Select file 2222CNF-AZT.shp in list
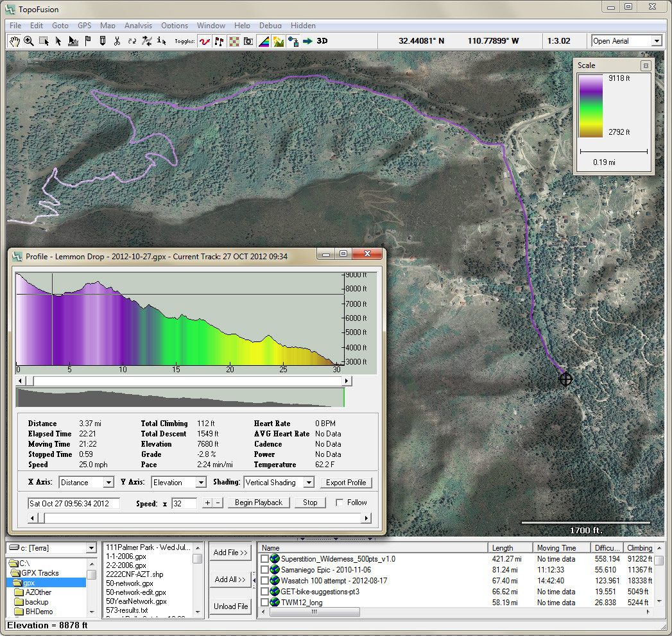The width and height of the screenshot is (672, 636). pyautogui.click(x=135, y=574)
